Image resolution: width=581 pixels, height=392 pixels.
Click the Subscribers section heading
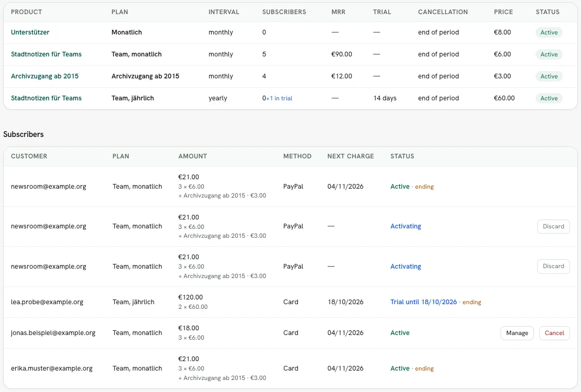(x=24, y=134)
